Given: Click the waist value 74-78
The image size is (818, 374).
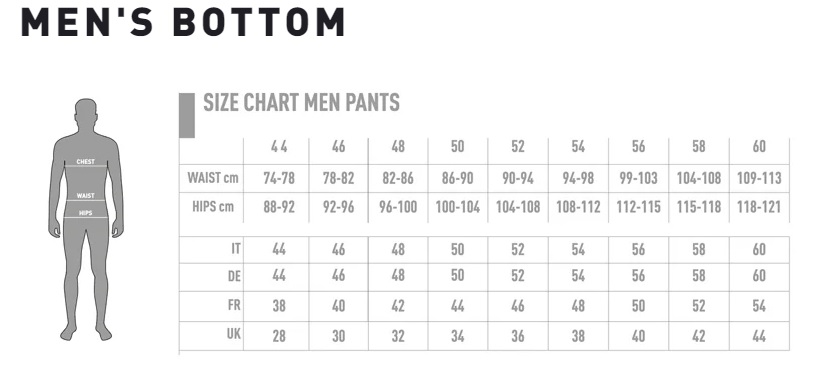Looking at the screenshot, I should click(279, 178).
